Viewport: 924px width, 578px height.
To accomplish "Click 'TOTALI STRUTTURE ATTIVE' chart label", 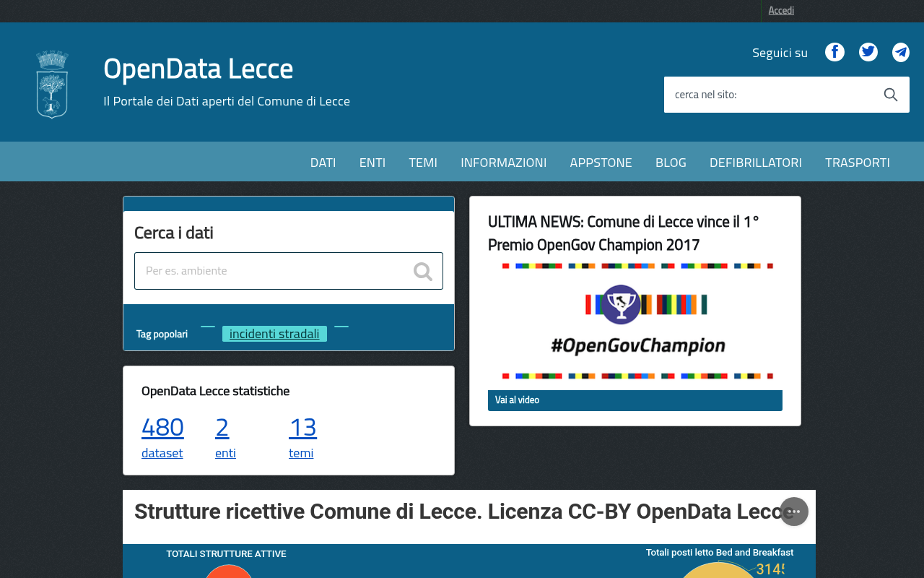I will click(227, 554).
